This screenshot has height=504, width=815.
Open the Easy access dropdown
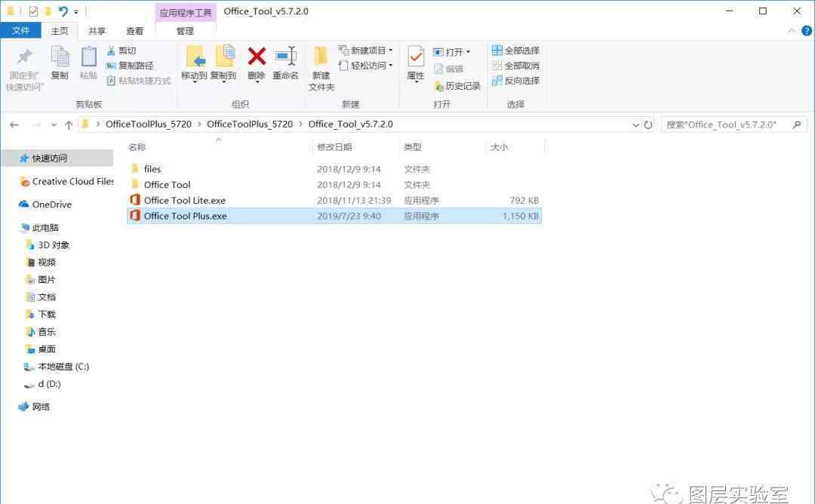tap(365, 66)
